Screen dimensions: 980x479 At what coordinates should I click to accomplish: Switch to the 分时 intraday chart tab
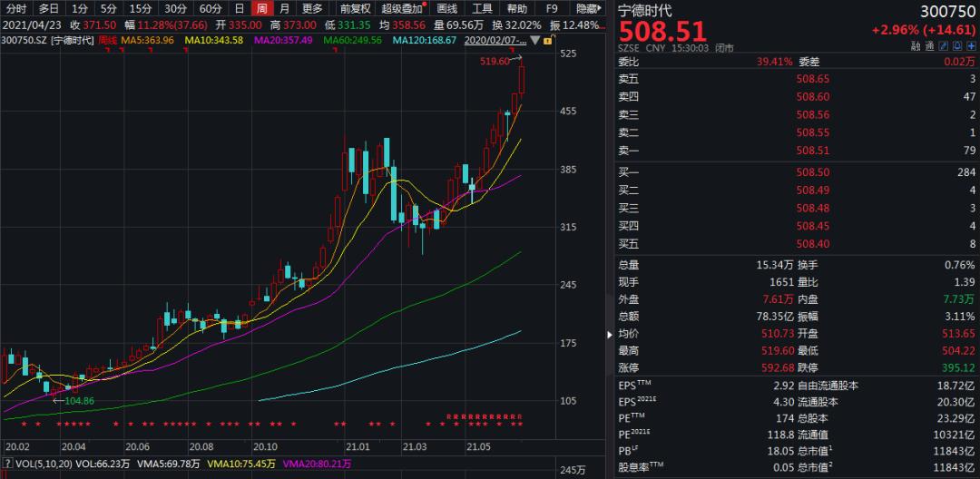16,9
